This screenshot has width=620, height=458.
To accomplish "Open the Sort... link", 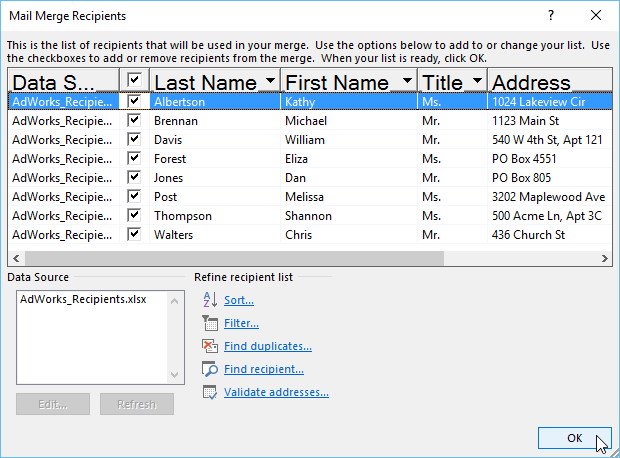I will 238,300.
